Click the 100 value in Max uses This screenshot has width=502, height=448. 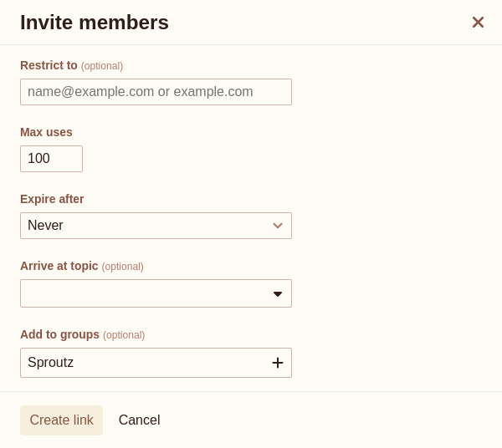coord(38,159)
